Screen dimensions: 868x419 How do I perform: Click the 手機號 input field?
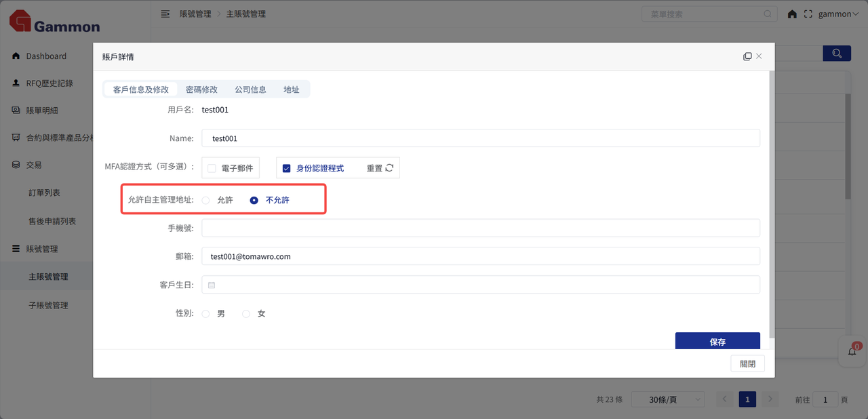pyautogui.click(x=480, y=228)
